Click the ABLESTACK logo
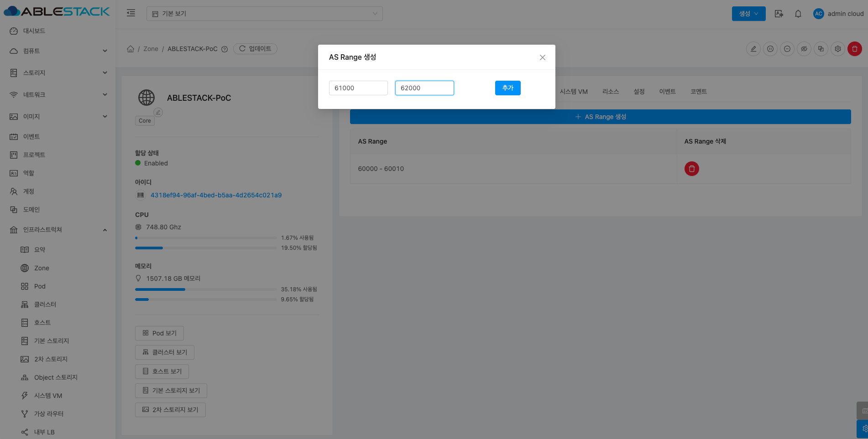This screenshot has width=868, height=439. coord(57,11)
